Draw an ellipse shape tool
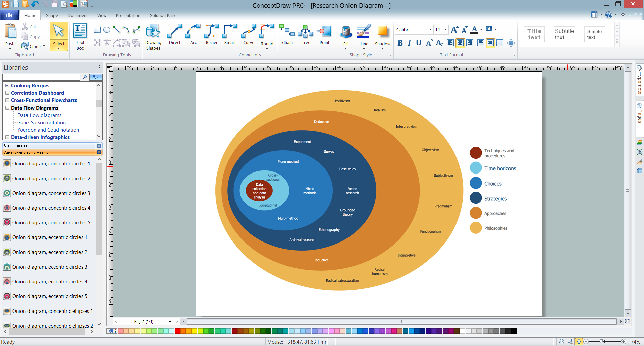The height and width of the screenshot is (346, 644). coord(107,30)
